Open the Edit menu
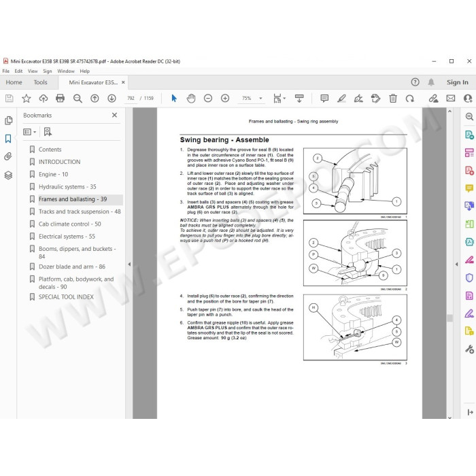Image resolution: width=476 pixels, height=476 pixels. coord(18,71)
